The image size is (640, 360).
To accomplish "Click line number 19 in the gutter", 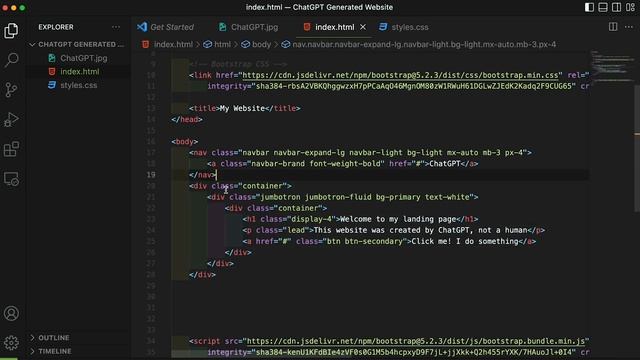I will tap(151, 175).
